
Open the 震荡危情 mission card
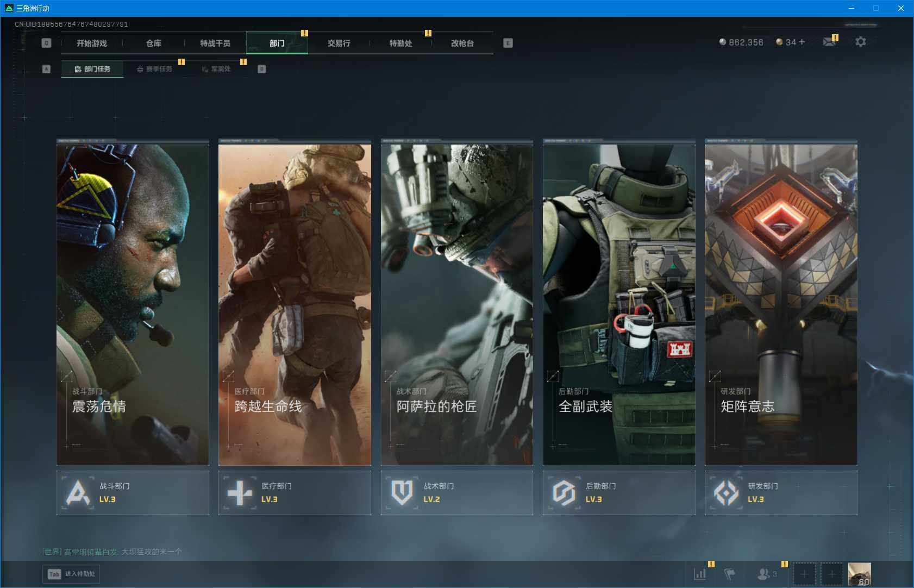click(x=133, y=303)
